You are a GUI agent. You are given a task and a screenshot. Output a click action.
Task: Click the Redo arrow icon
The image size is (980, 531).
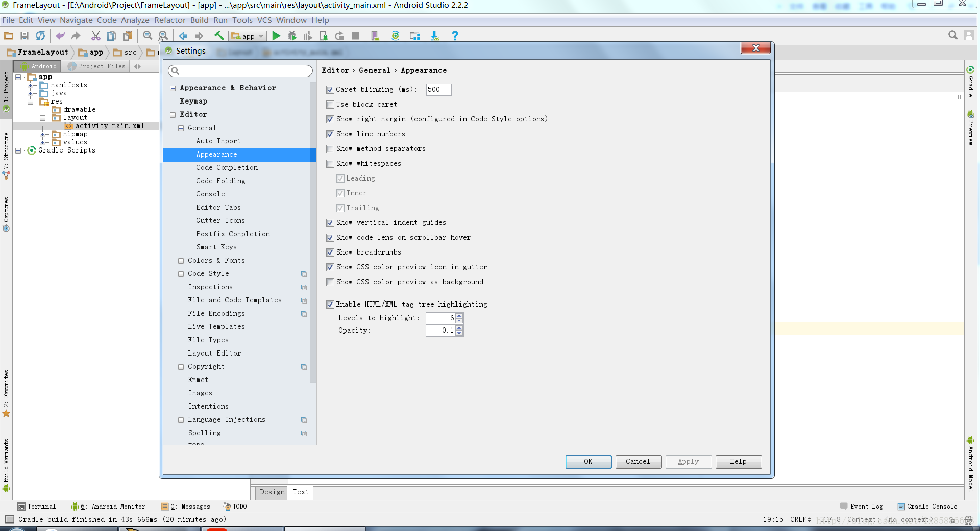click(76, 36)
